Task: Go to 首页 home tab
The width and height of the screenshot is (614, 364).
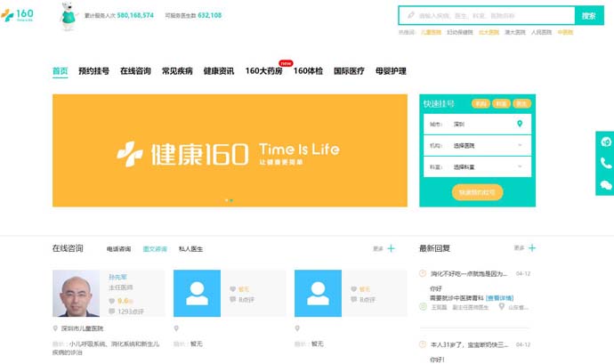Action: click(61, 71)
